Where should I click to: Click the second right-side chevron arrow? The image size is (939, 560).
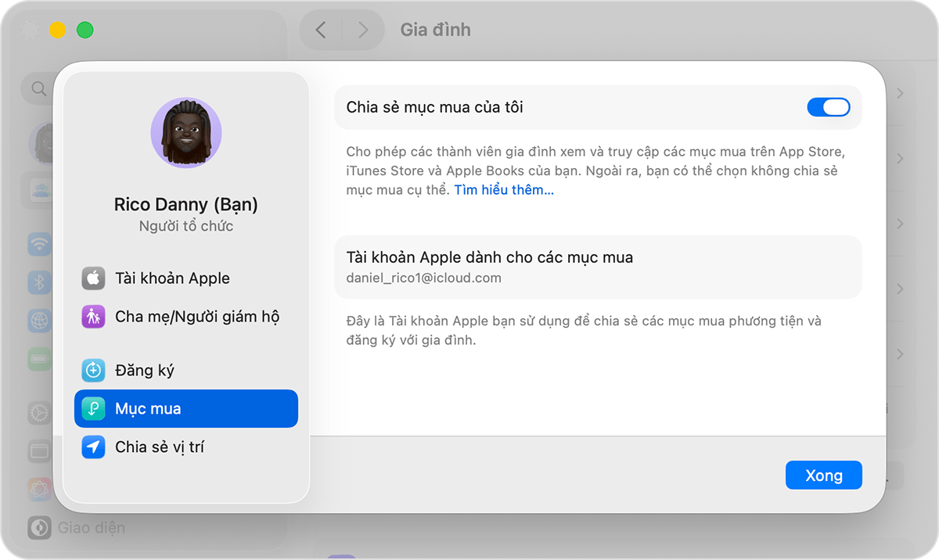898,159
